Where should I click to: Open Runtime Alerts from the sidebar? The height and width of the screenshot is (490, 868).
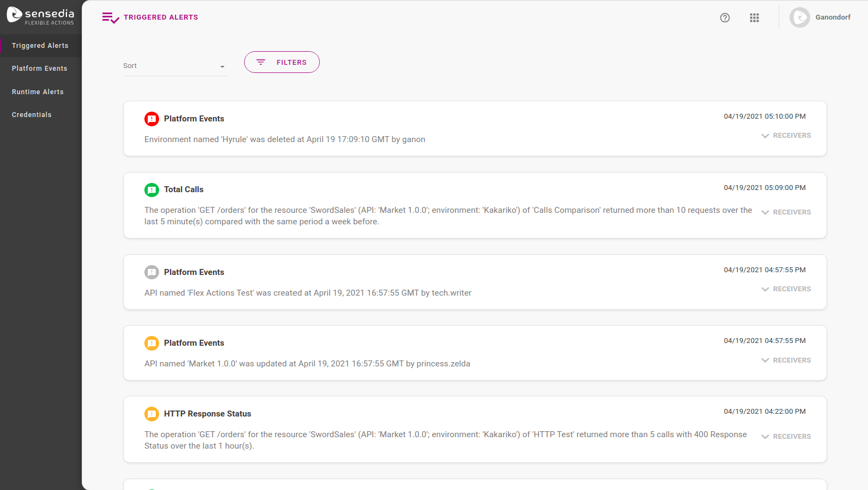pyautogui.click(x=38, y=92)
